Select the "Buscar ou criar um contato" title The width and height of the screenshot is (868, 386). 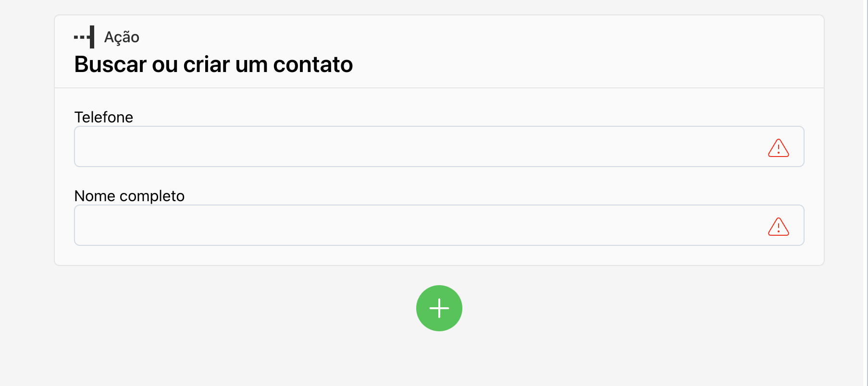(213, 64)
